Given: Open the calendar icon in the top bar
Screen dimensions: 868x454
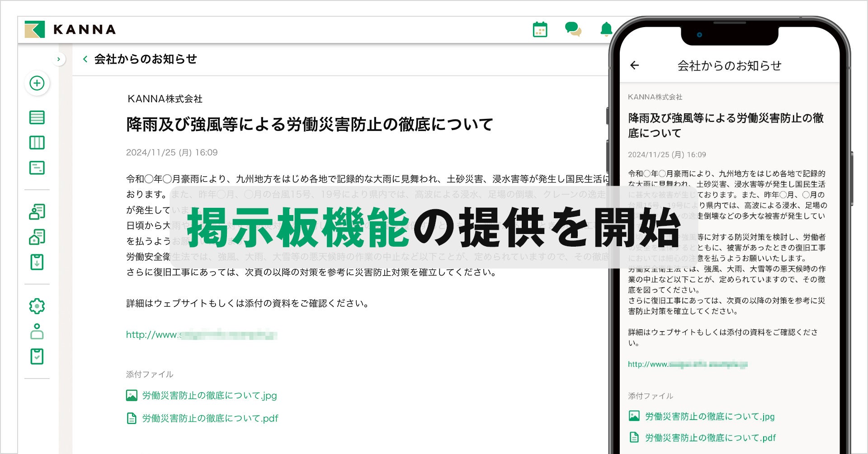Looking at the screenshot, I should click(540, 29).
